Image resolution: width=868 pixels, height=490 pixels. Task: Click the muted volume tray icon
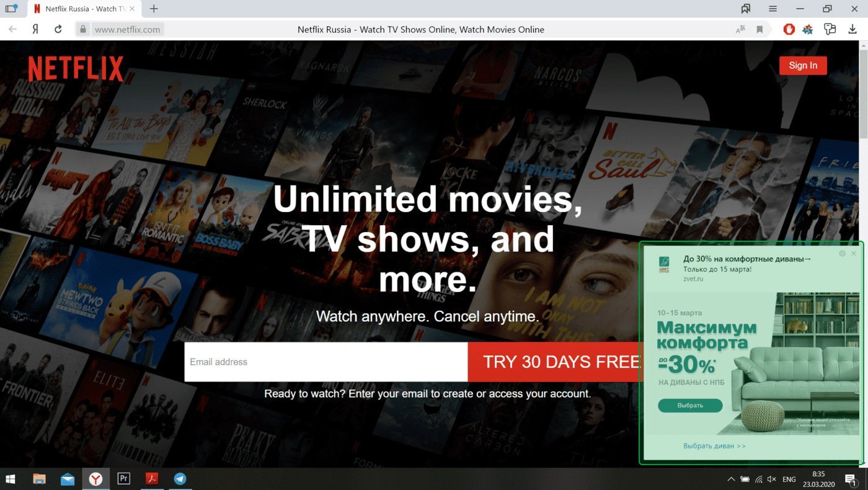(x=772, y=479)
